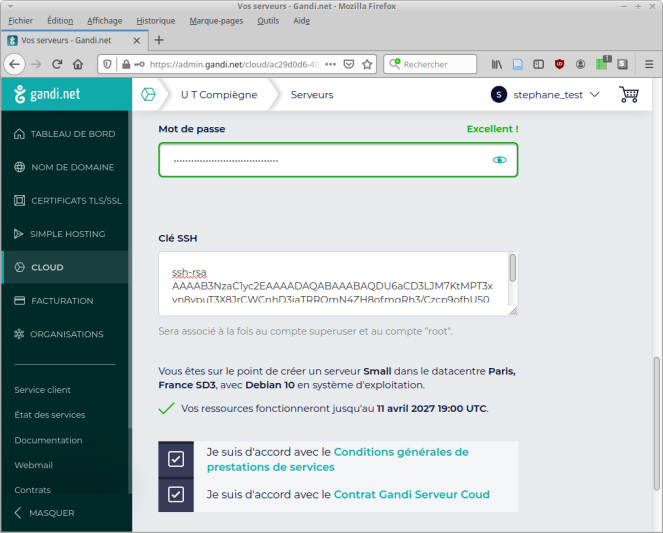Click the browser forward arrow
Screen dimensions: 663x533
[36, 64]
